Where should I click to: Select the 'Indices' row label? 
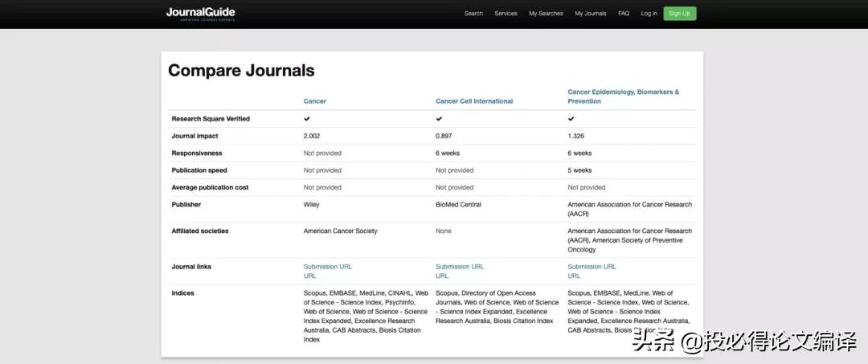click(182, 293)
